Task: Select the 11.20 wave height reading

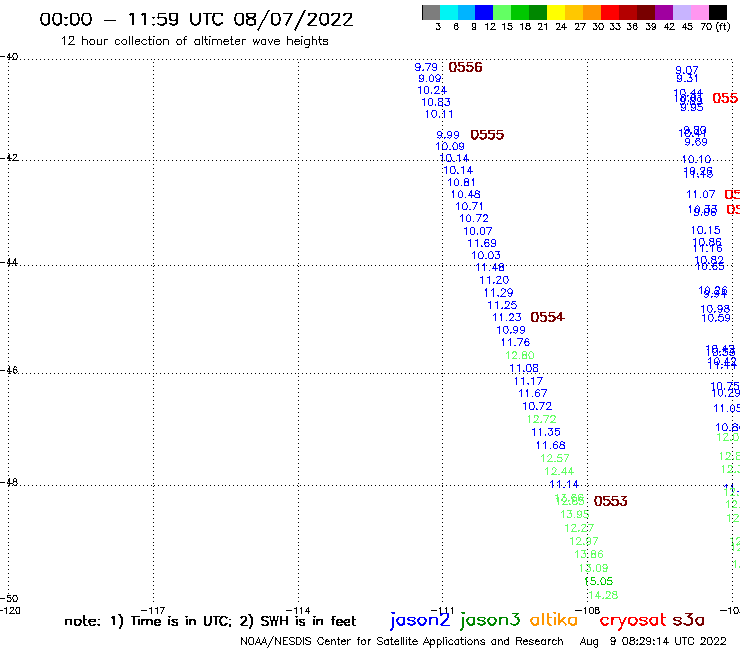Action: 494,280
